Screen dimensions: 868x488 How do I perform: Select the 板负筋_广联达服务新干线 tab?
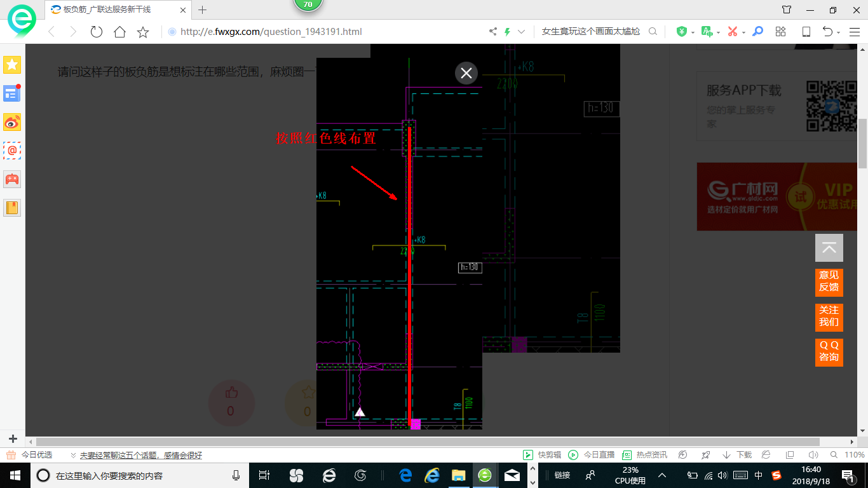click(118, 10)
